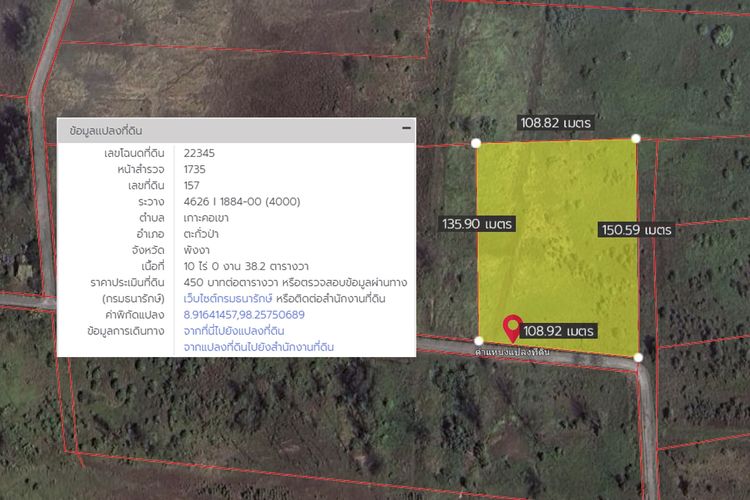Click inside the yellow highlighted land parcel
750x500 pixels.
(x=557, y=249)
